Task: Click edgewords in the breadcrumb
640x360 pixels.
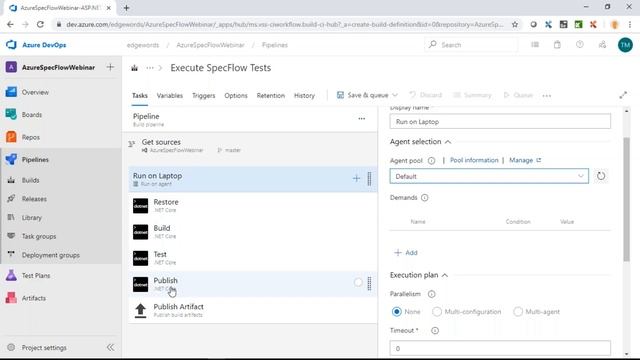Action: 142,45
